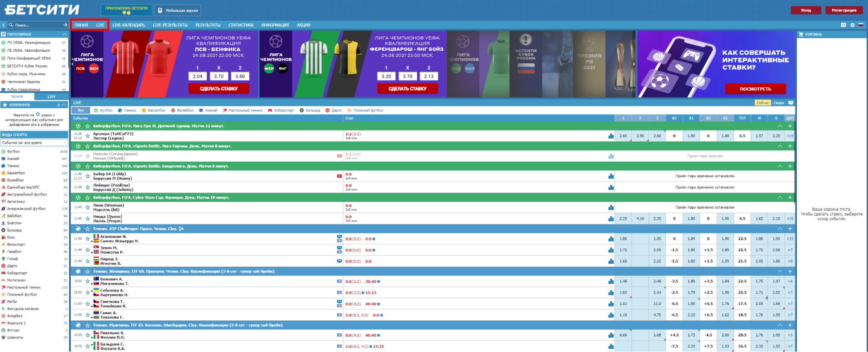
Task: Open stats chart icon for Агаменоне vs Санчес Искьердо
Action: click(611, 239)
